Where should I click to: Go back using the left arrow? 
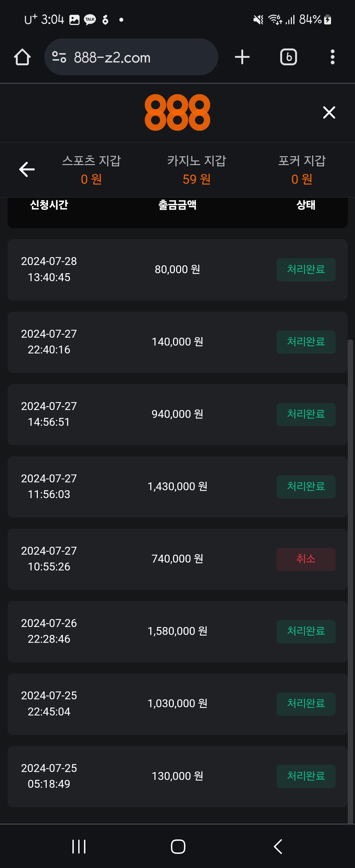[27, 169]
